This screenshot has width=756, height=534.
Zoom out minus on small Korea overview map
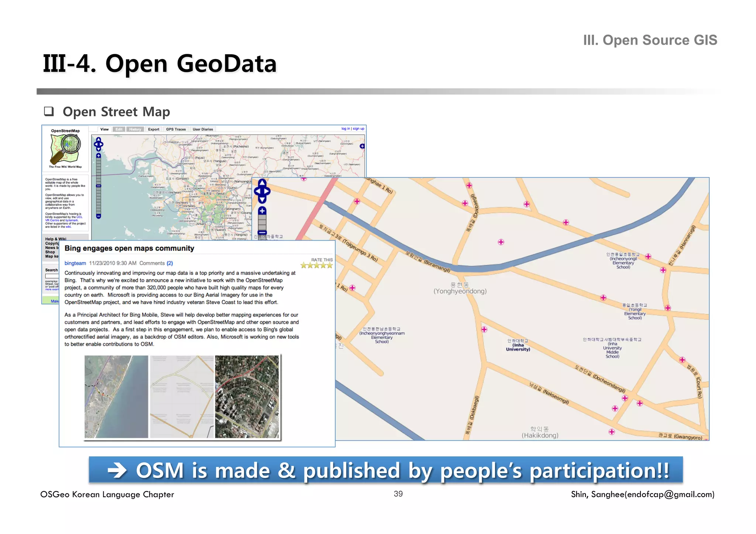(x=99, y=216)
